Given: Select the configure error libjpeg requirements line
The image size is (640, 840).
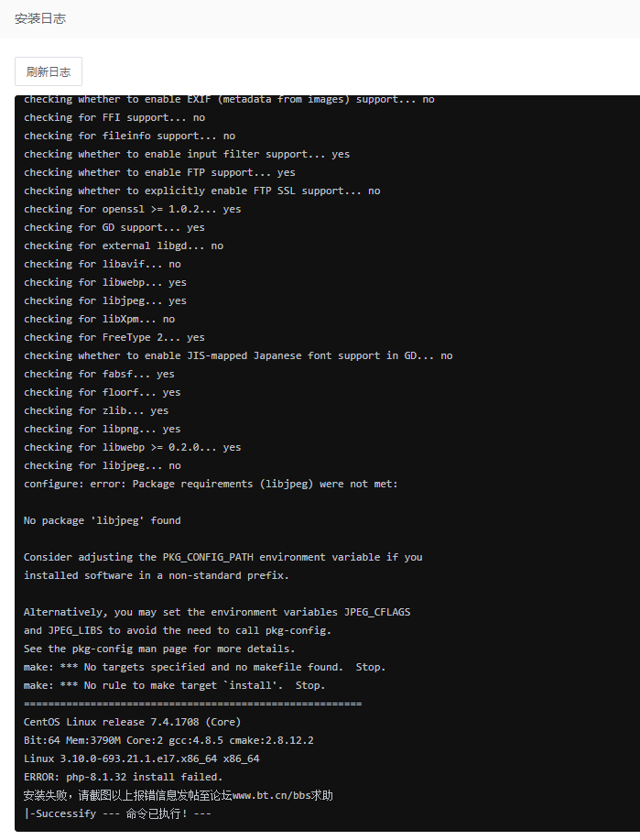Looking at the screenshot, I should tap(211, 484).
